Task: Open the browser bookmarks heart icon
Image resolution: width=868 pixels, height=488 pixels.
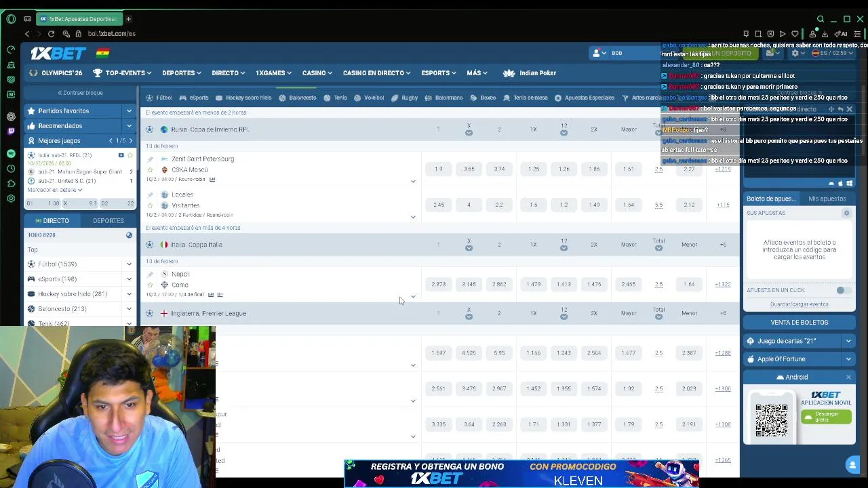Action: [795, 33]
